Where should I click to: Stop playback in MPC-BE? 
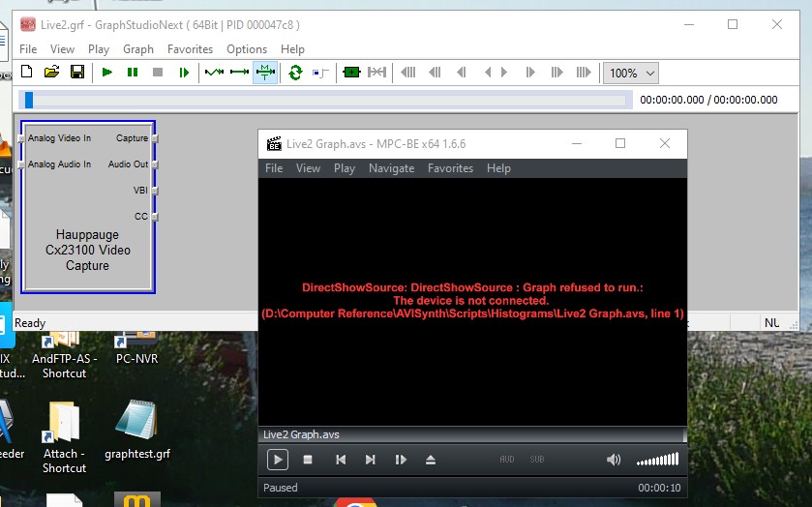click(x=308, y=460)
